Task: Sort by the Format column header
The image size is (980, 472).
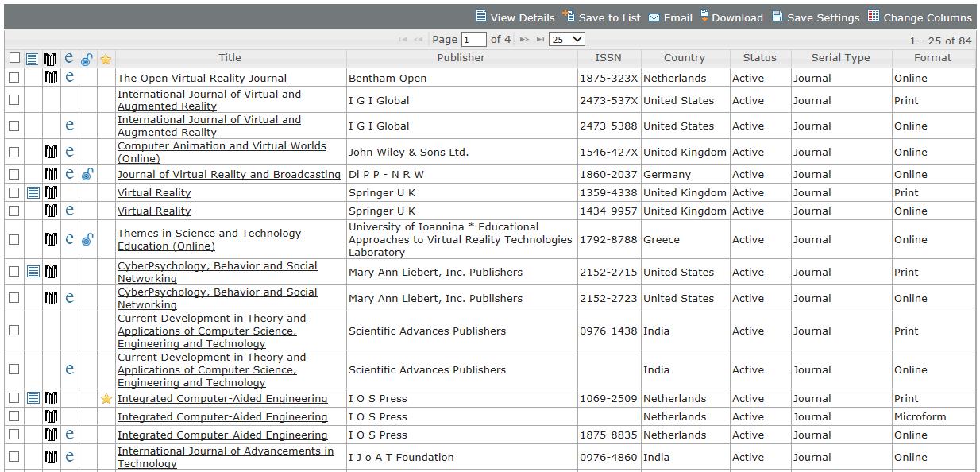Action: 932,58
